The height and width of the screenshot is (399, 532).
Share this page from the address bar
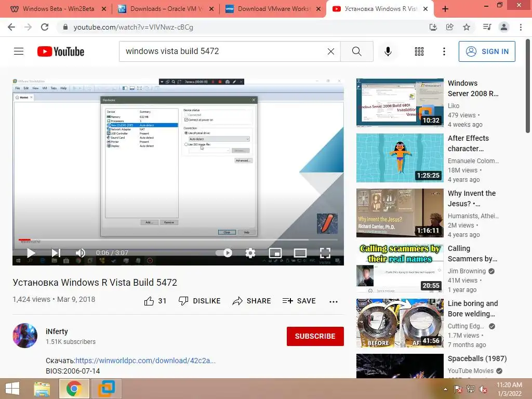449,27
